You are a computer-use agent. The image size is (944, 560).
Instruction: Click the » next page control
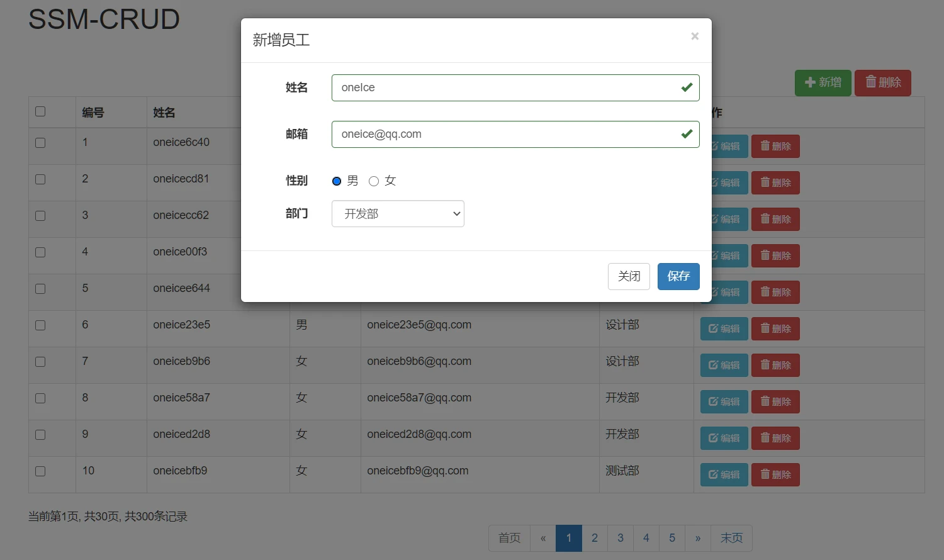(697, 538)
